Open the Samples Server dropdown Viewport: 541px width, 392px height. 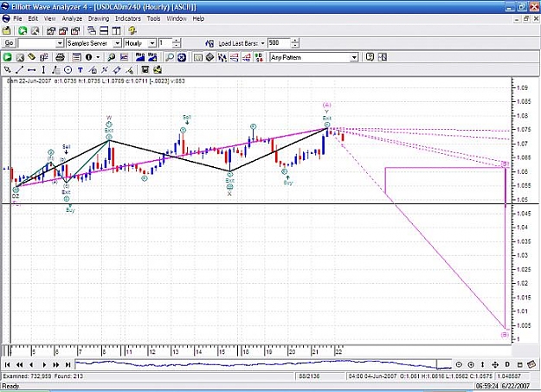[118, 43]
